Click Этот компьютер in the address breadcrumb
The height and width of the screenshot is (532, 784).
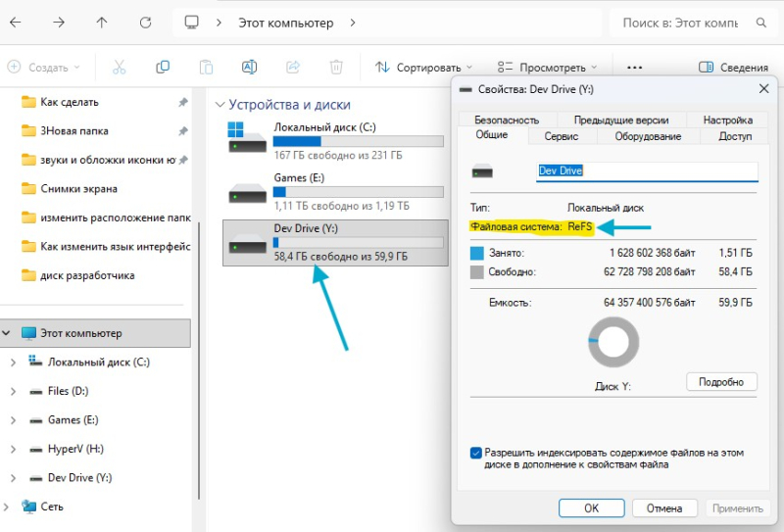point(285,23)
